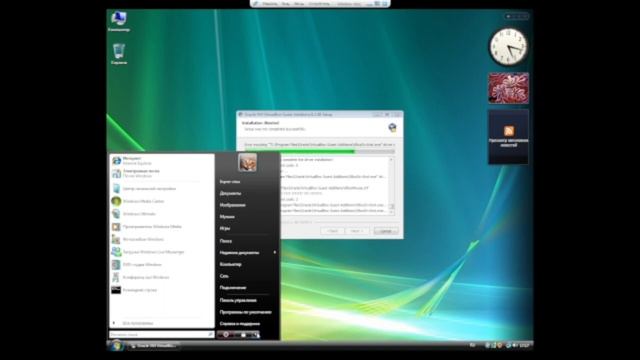This screenshot has width=640, height=360.
Task: Click the lock button in the Start menu
Action: (x=243, y=335)
